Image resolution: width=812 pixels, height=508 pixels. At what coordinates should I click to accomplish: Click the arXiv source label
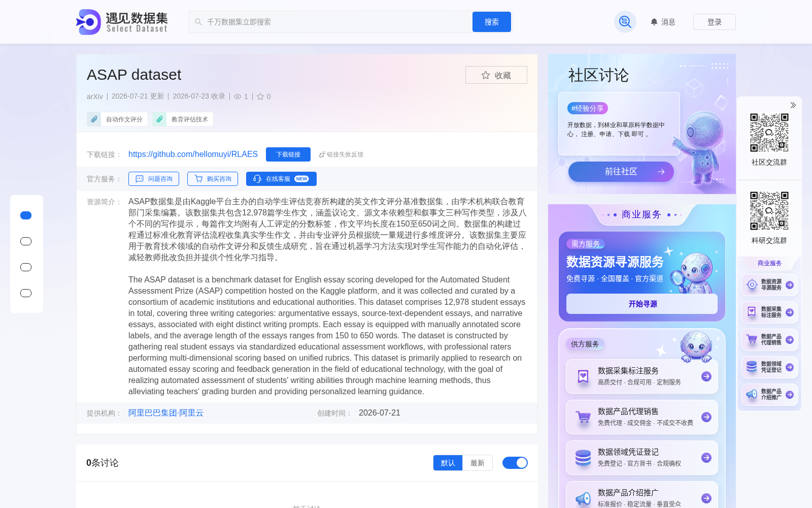point(95,97)
